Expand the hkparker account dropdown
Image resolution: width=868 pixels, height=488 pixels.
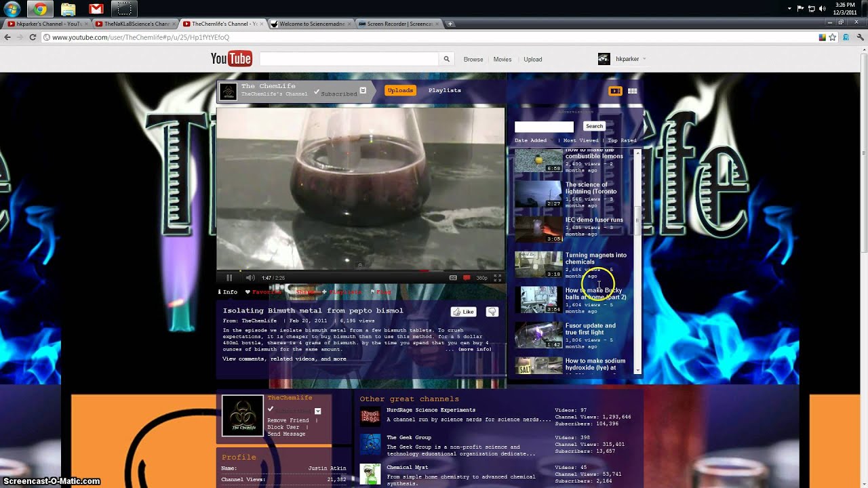[x=644, y=59]
